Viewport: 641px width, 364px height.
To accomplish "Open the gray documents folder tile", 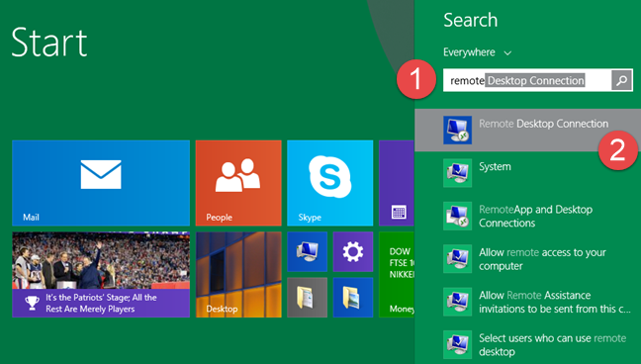I will tap(307, 298).
